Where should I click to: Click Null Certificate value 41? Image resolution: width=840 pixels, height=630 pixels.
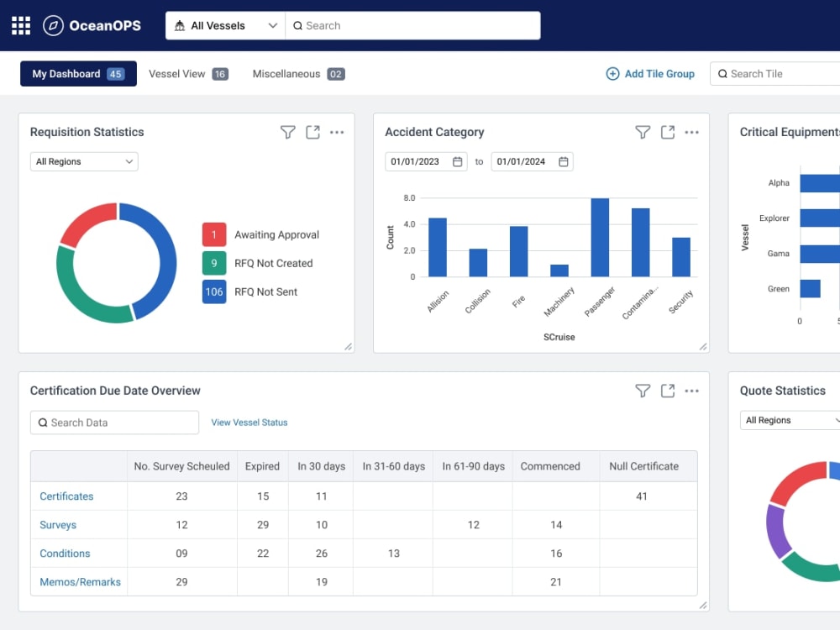pyautogui.click(x=641, y=496)
